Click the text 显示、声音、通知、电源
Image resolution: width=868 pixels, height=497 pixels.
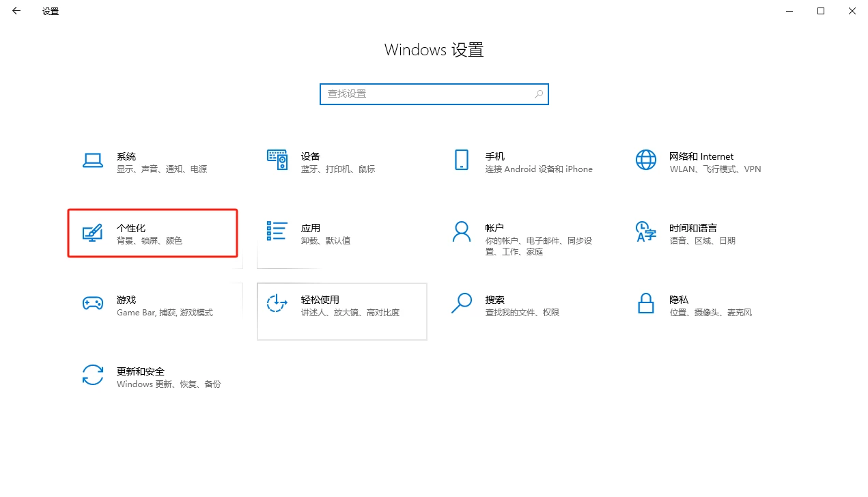pos(162,169)
